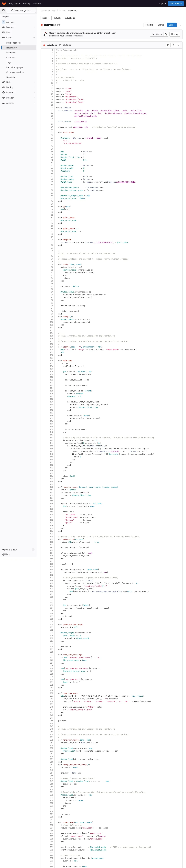186x868 pixels.
Task: Expand the Monitor menu chevron
Action: tap(34, 98)
